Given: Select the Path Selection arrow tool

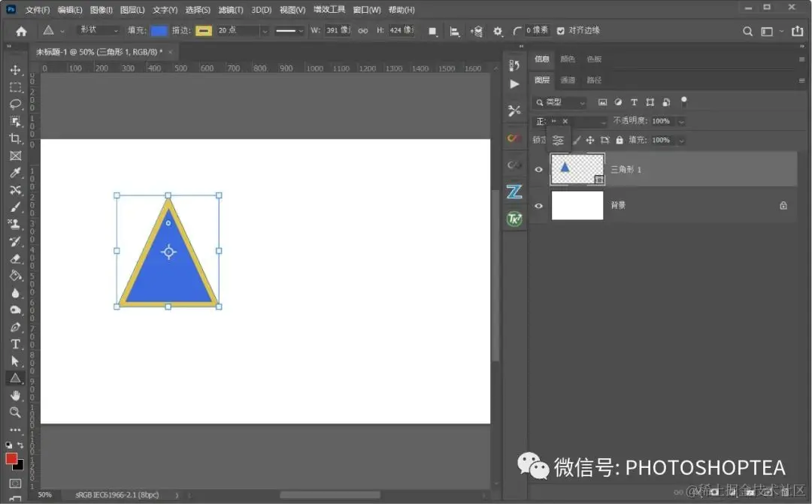Looking at the screenshot, I should (x=15, y=361).
